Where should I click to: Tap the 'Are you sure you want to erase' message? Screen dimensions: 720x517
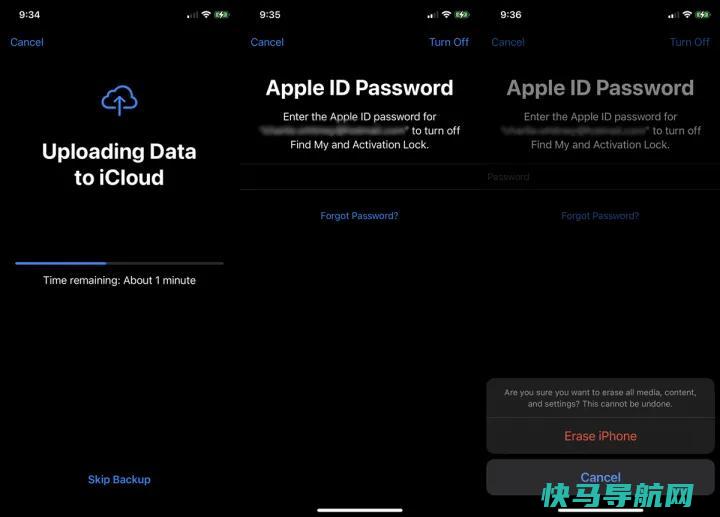[x=600, y=398]
